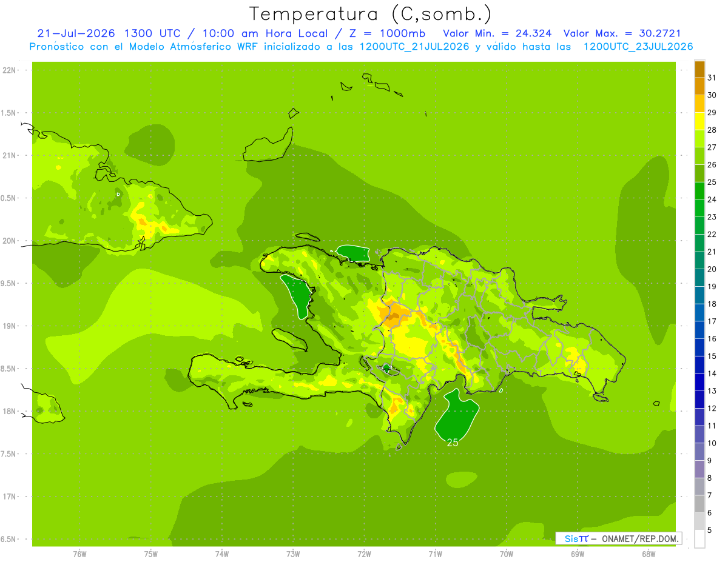Click the "9.5N" latitude axis label
728x562 pixels.
coord(9,284)
